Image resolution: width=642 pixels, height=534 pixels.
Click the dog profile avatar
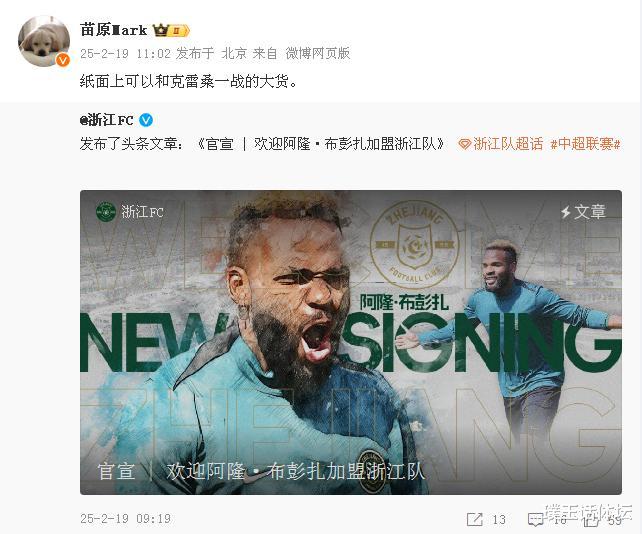coord(44,41)
